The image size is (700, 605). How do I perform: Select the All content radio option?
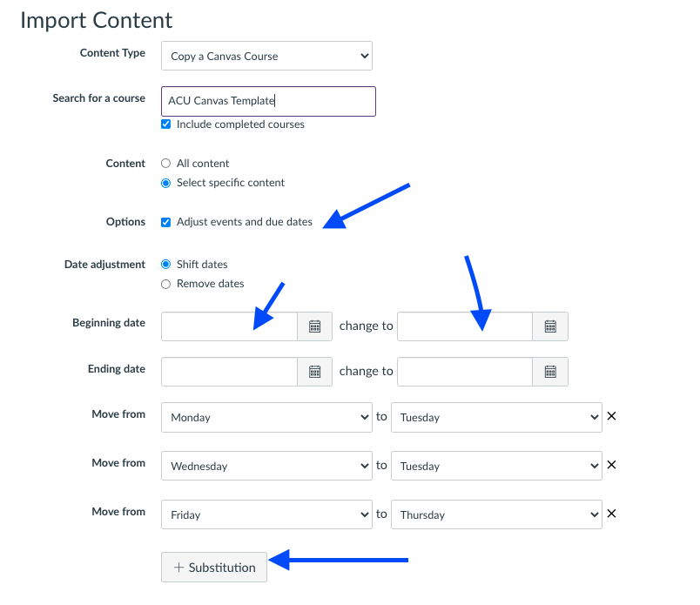tap(166, 164)
